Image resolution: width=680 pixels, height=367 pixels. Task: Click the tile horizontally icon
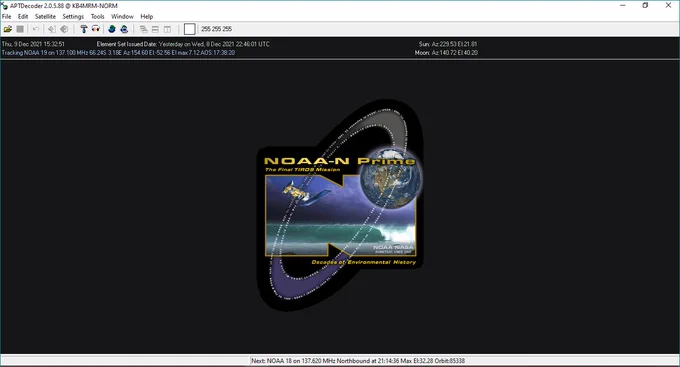[x=155, y=29]
